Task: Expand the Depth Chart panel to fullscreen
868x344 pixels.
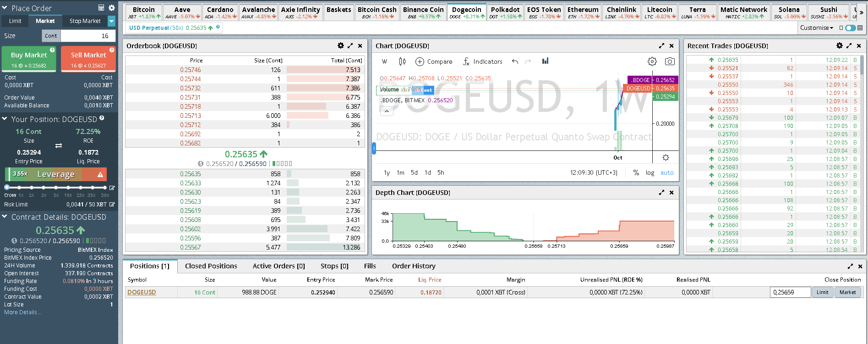Action: [x=661, y=192]
